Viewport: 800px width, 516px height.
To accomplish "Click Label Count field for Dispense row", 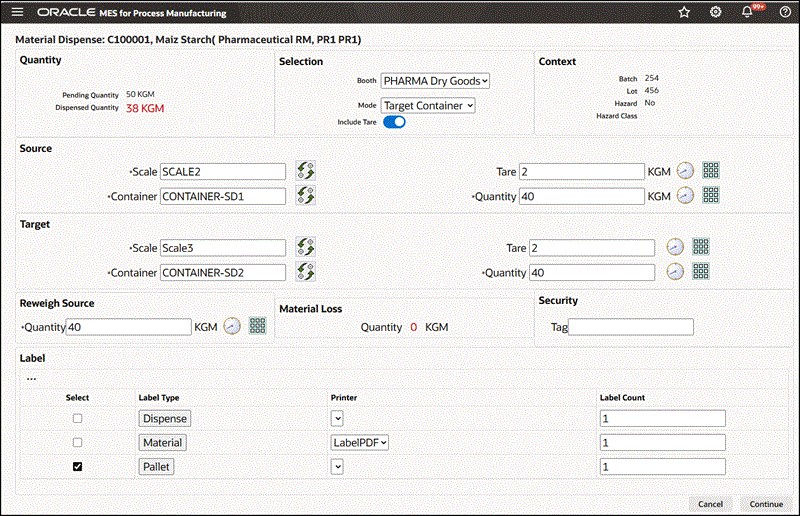I will point(663,419).
